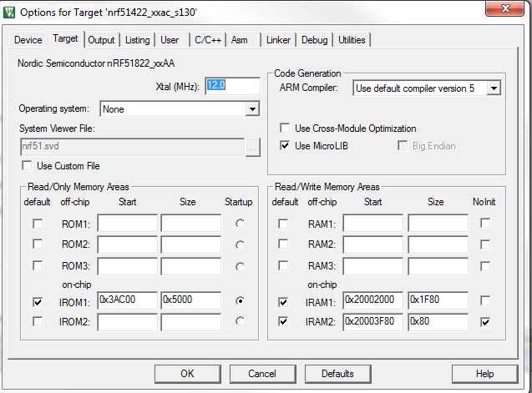This screenshot has height=393, width=532.
Task: Switch to the Debug tab
Action: [315, 40]
